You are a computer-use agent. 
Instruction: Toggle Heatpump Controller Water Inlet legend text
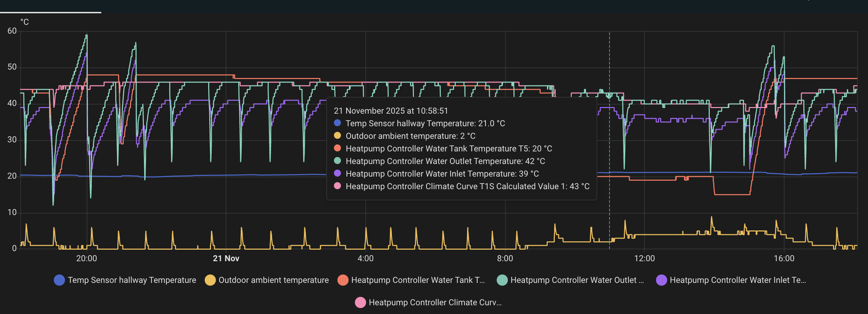738,280
